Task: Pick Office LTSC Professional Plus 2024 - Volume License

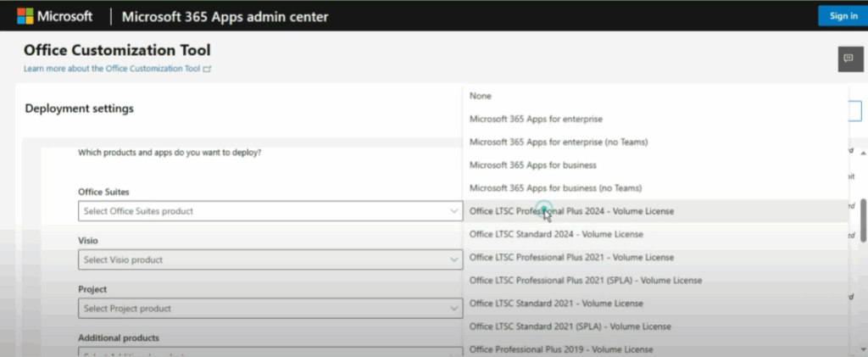Action: tap(655, 211)
